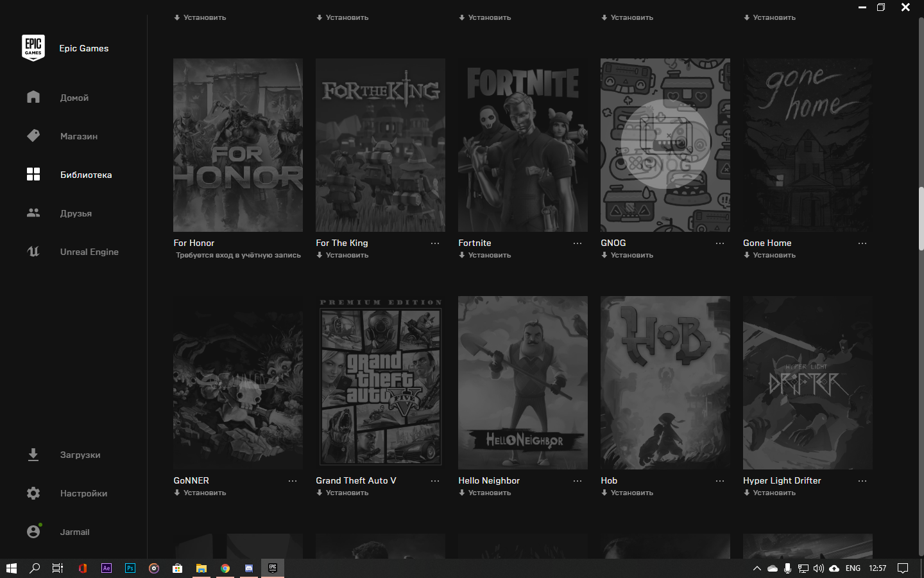The image size is (924, 578).
Task: Click the Библиотека grid icon
Action: [33, 174]
